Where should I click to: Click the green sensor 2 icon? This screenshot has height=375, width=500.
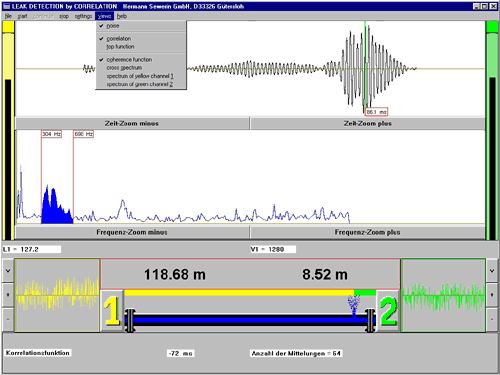point(388,311)
